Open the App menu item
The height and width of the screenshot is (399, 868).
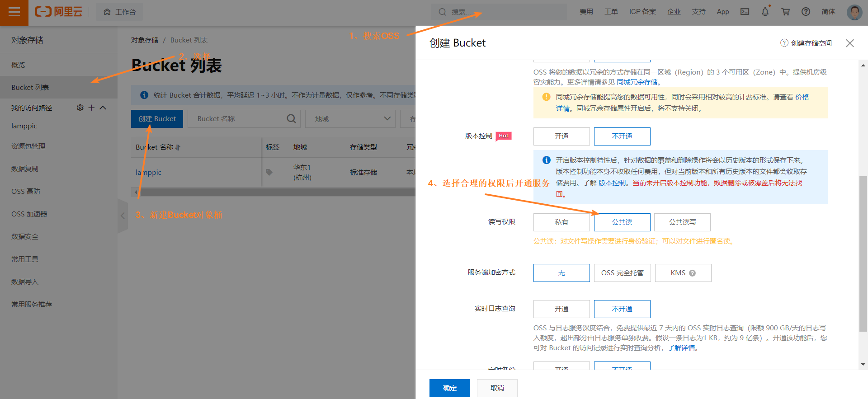pos(723,12)
